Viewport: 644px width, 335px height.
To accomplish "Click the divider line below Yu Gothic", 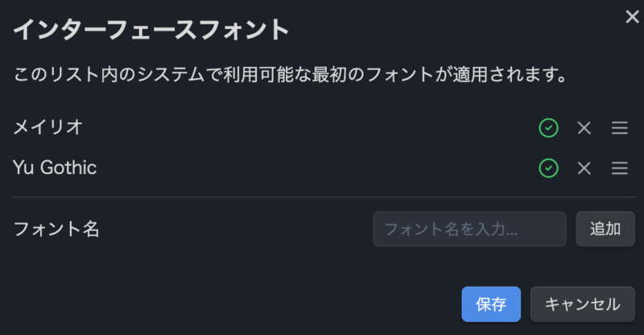I will click(x=324, y=197).
